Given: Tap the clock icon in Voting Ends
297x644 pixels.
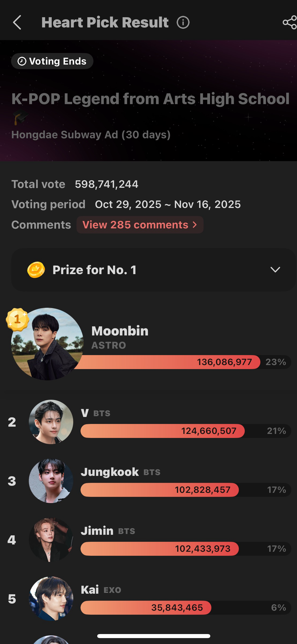Looking at the screenshot, I should pyautogui.click(x=22, y=61).
